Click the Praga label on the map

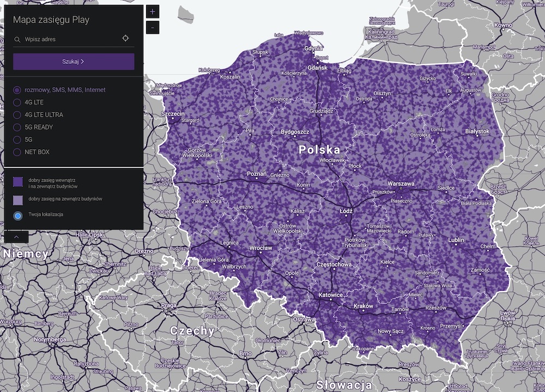click(169, 305)
